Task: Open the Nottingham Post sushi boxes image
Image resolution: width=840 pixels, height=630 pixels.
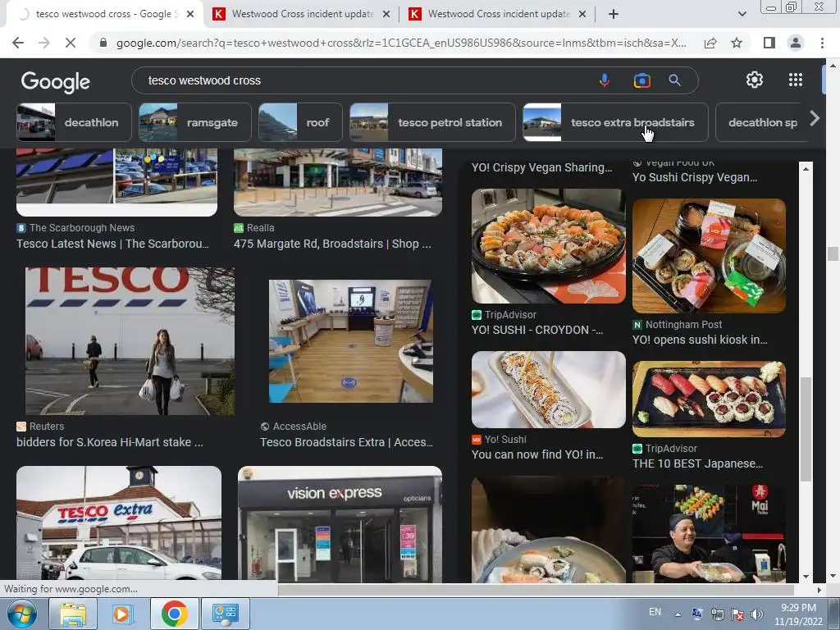Action: click(x=709, y=256)
